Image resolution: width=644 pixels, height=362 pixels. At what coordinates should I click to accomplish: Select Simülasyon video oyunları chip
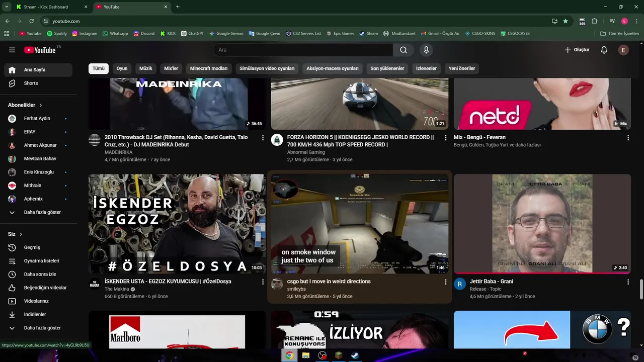pos(267,68)
